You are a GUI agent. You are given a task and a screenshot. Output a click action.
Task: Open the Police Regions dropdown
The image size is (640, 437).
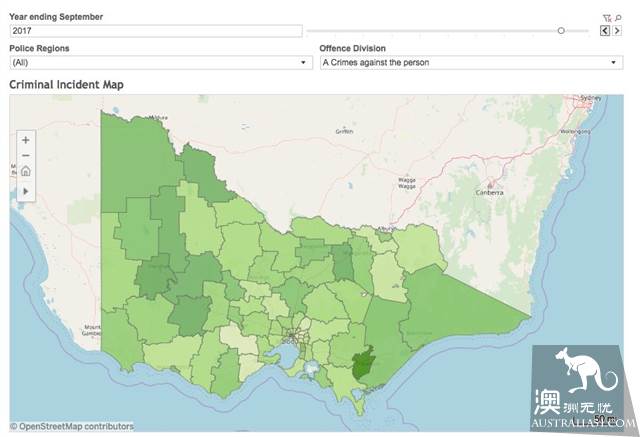pos(161,62)
